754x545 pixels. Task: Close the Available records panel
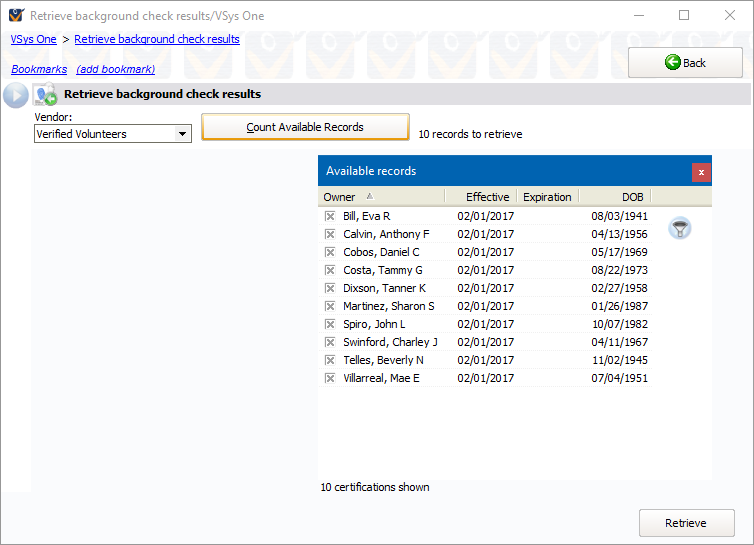[701, 172]
